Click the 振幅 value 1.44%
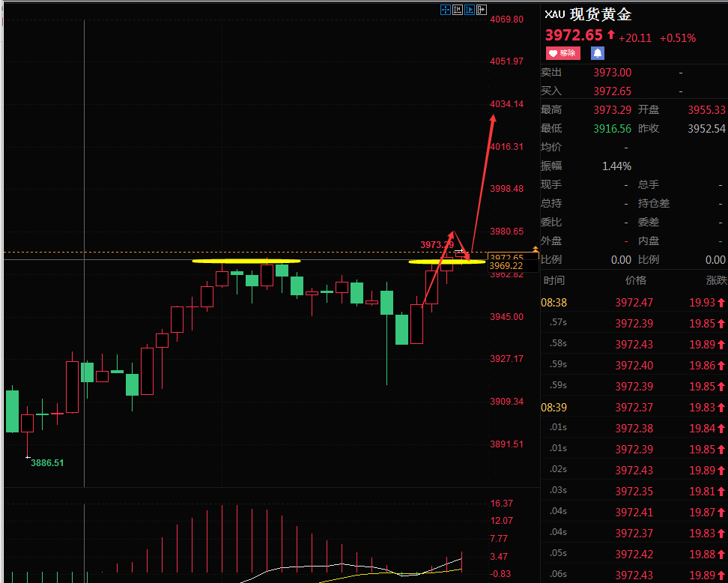Screen dimensions: 728x583 [x=616, y=166]
